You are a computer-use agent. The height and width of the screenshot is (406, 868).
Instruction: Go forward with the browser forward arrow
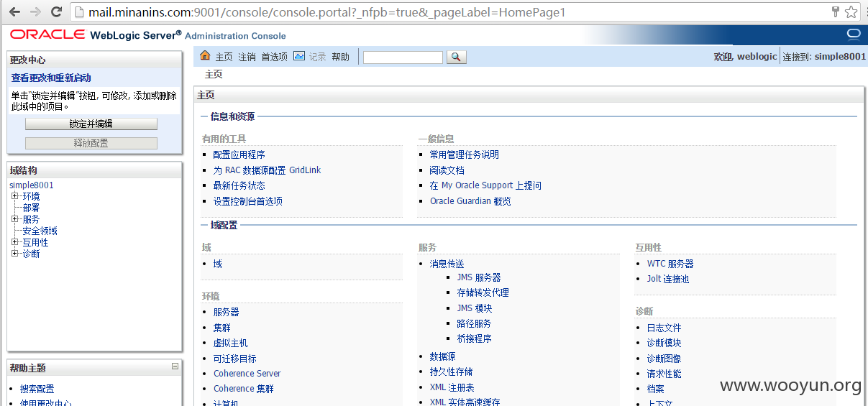tap(35, 12)
